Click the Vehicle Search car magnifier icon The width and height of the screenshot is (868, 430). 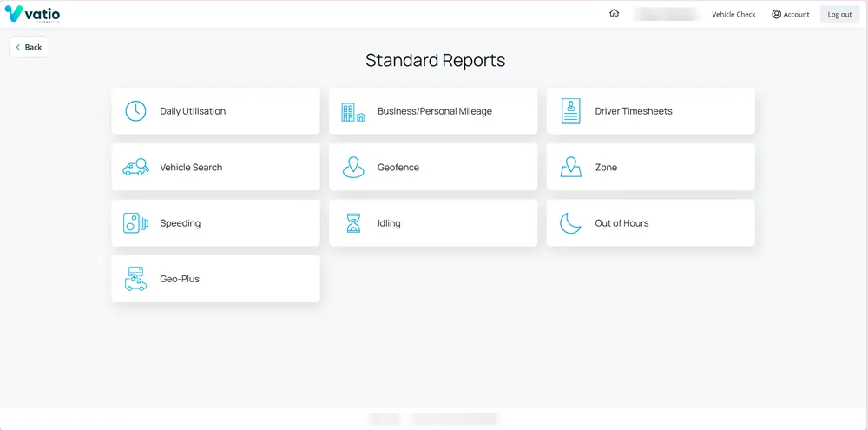[135, 167]
